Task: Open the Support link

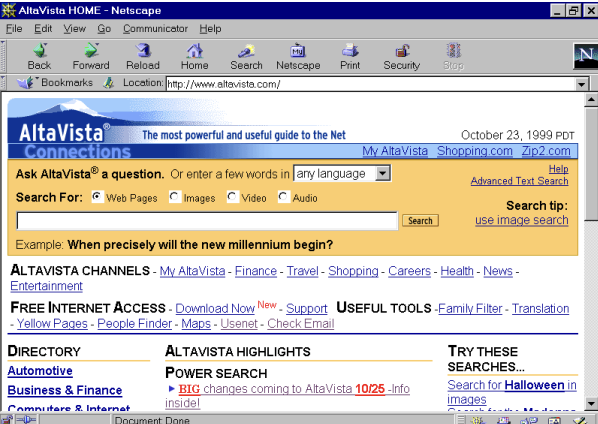Action: [x=307, y=308]
